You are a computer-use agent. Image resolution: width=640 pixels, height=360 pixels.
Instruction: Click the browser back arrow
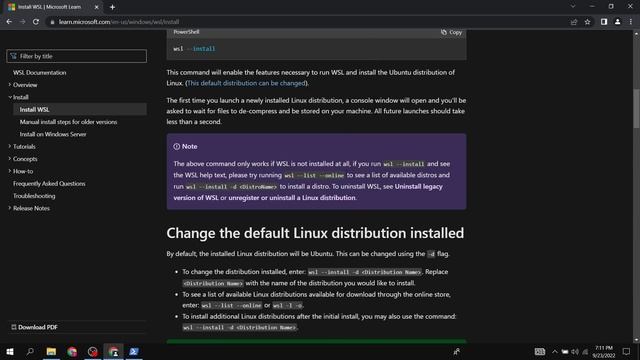9,22
